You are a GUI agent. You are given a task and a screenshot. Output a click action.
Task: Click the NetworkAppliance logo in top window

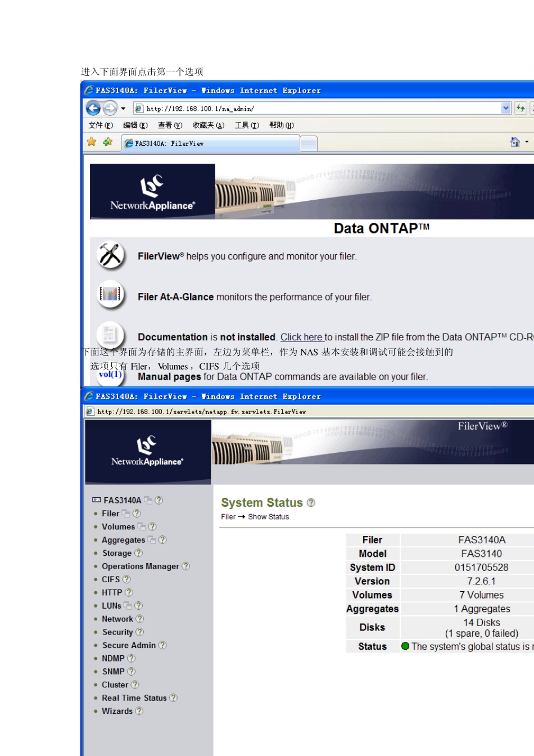(152, 192)
